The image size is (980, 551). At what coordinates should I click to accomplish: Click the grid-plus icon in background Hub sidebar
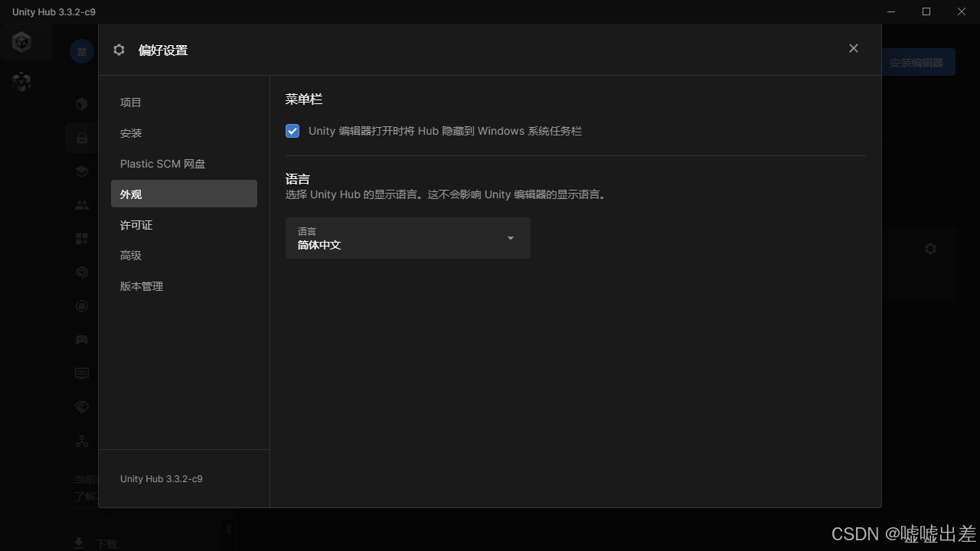click(x=82, y=239)
